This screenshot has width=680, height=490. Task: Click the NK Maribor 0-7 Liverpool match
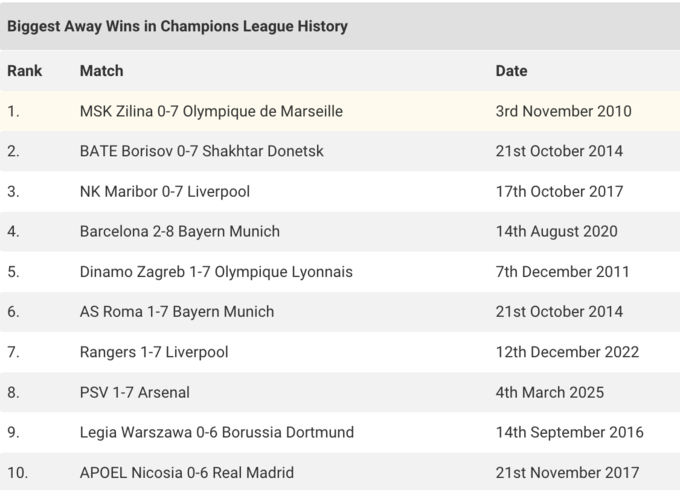pos(165,191)
